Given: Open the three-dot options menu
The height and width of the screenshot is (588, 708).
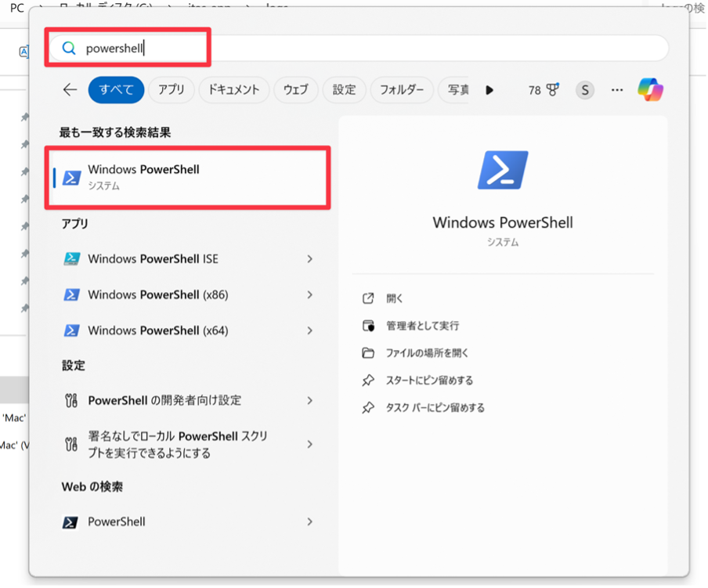Looking at the screenshot, I should pyautogui.click(x=617, y=90).
